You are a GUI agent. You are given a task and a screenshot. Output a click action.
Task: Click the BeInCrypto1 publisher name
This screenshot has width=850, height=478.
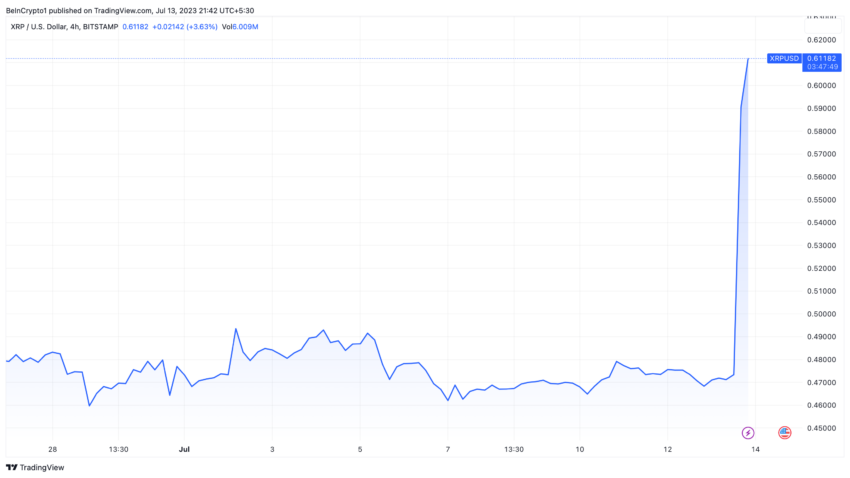coord(29,10)
